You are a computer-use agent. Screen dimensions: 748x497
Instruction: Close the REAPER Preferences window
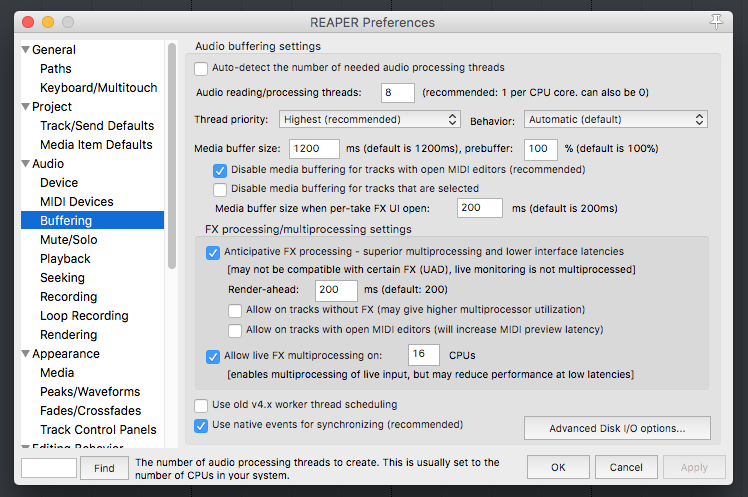pyautogui.click(x=28, y=22)
